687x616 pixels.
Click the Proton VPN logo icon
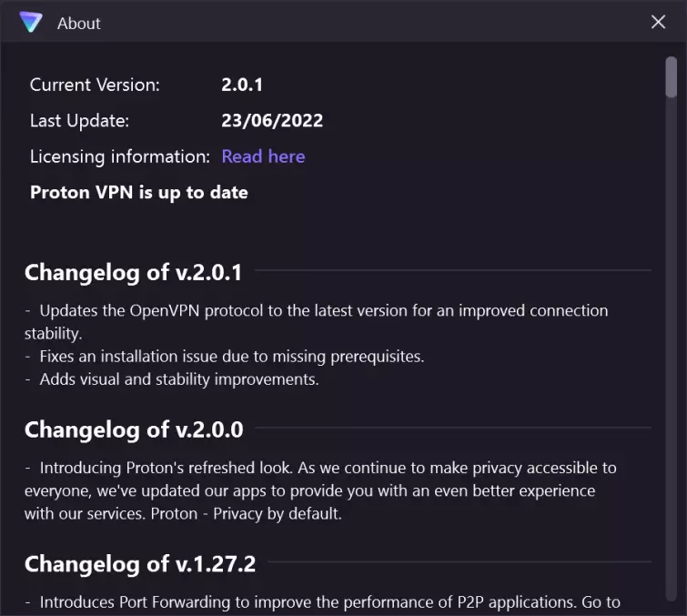[31, 23]
